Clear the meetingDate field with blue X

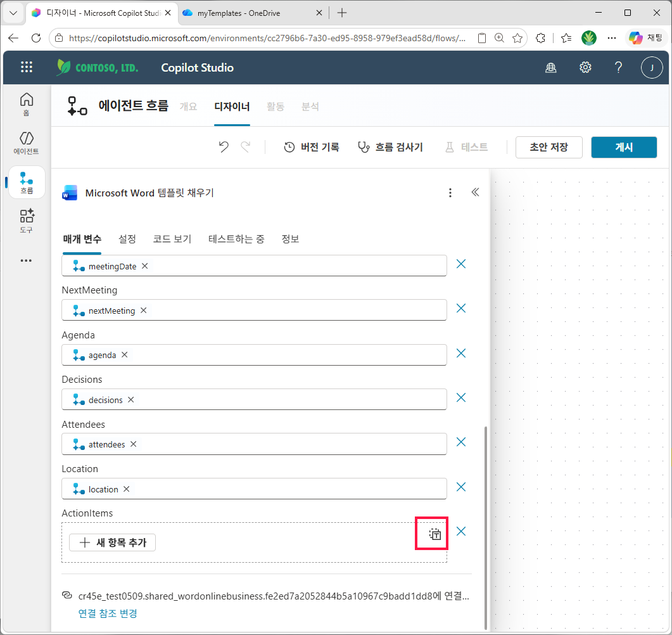pos(461,264)
